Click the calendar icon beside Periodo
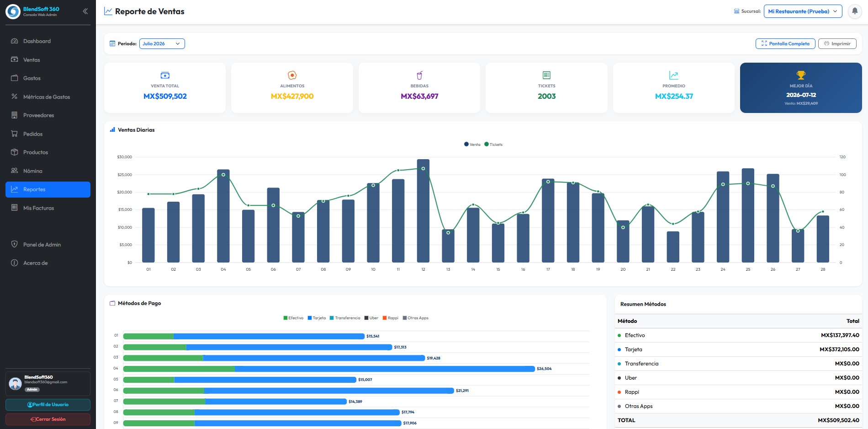The width and height of the screenshot is (868, 429). (112, 44)
